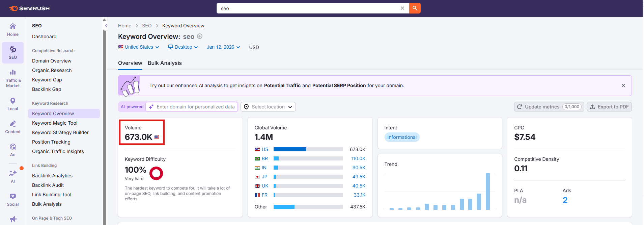Open Domain Overview menu item
Image resolution: width=644 pixels, height=225 pixels.
(x=52, y=61)
